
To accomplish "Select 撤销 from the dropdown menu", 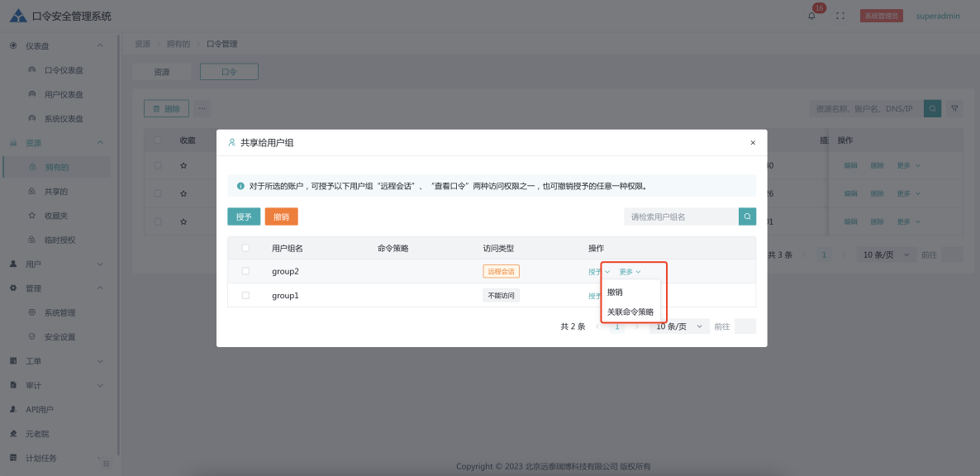I will [x=615, y=292].
